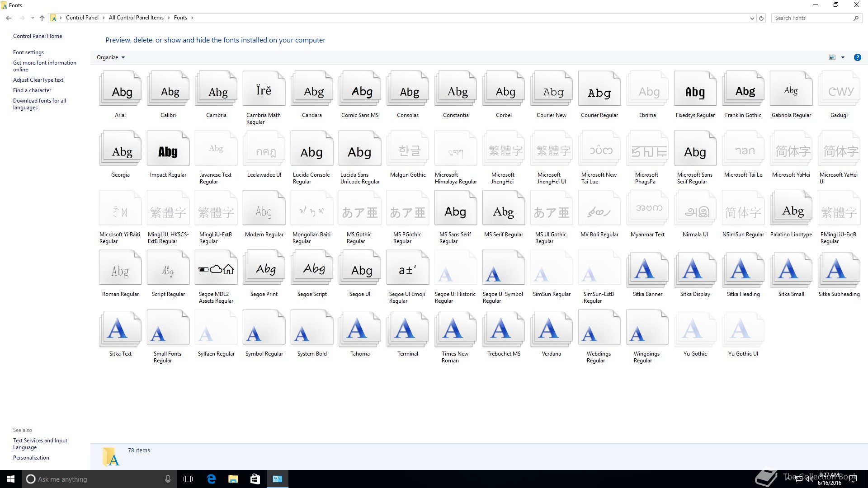Open the view options dropdown arrow
The image size is (868, 488).
tap(843, 57)
